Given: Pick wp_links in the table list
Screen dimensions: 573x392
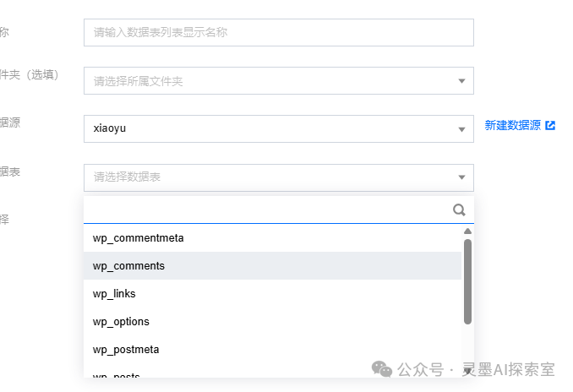Looking at the screenshot, I should pyautogui.click(x=114, y=294).
